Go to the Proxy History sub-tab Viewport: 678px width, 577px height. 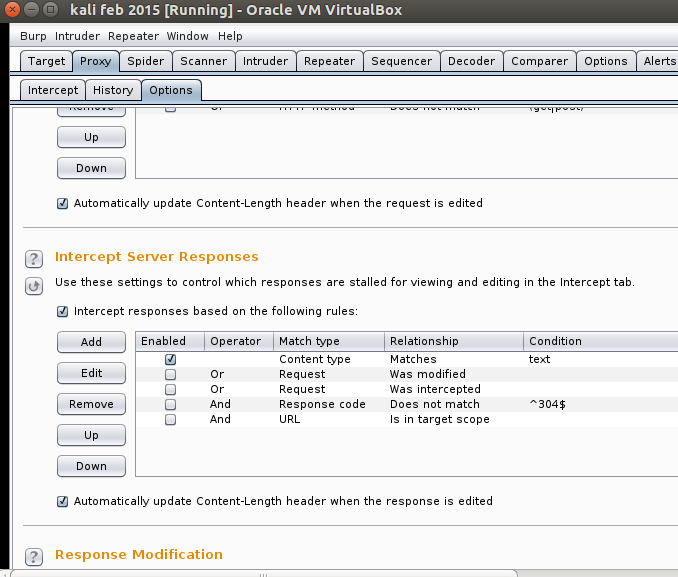click(113, 90)
